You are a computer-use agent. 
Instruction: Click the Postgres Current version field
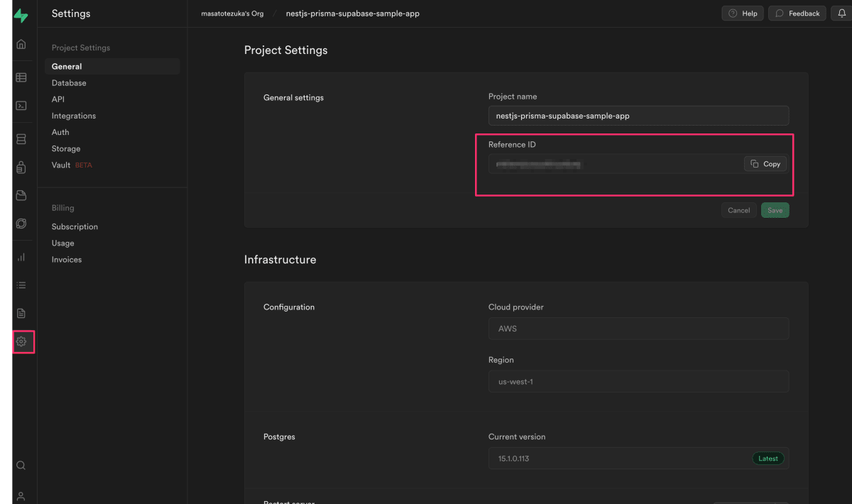(x=639, y=459)
